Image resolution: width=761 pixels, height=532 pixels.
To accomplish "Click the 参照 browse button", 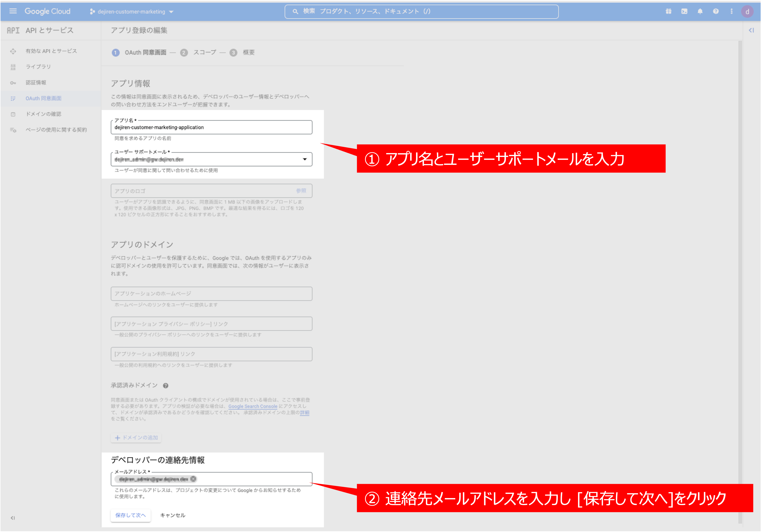I will click(x=301, y=191).
